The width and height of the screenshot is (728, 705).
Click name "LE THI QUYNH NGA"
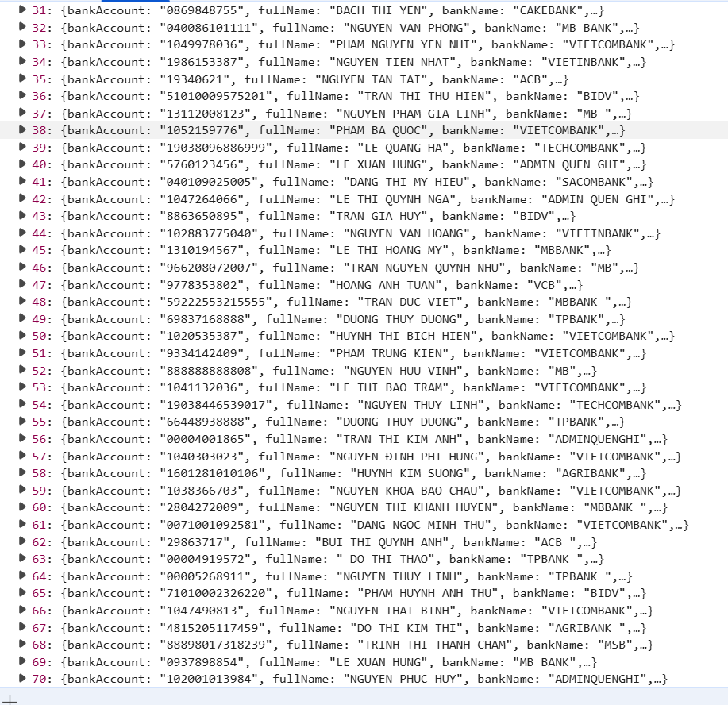click(x=392, y=199)
